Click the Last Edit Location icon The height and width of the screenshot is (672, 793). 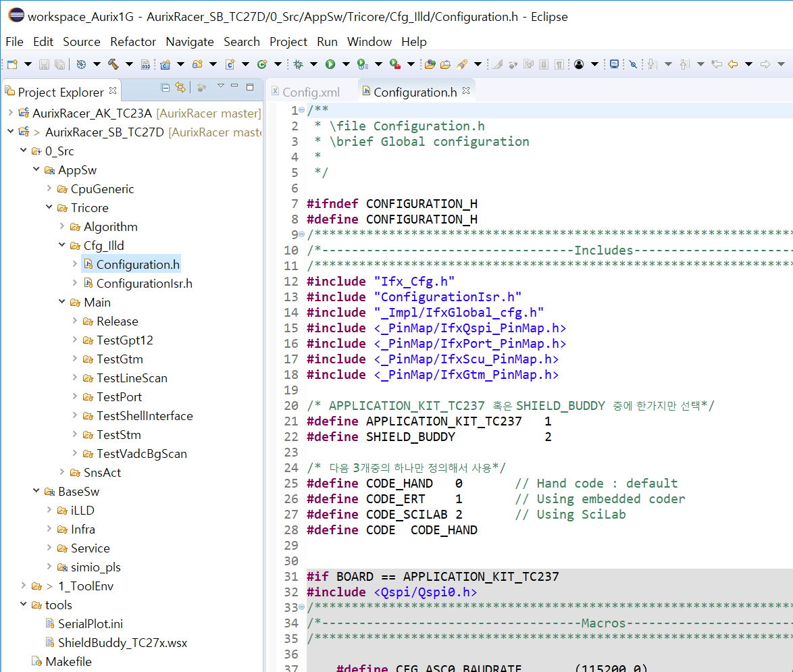[x=717, y=64]
